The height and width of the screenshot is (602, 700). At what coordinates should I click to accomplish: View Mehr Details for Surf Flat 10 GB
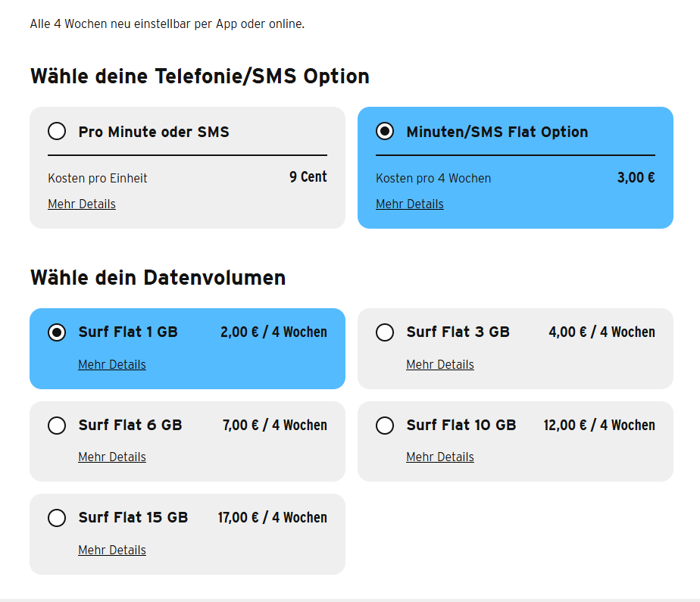point(440,457)
